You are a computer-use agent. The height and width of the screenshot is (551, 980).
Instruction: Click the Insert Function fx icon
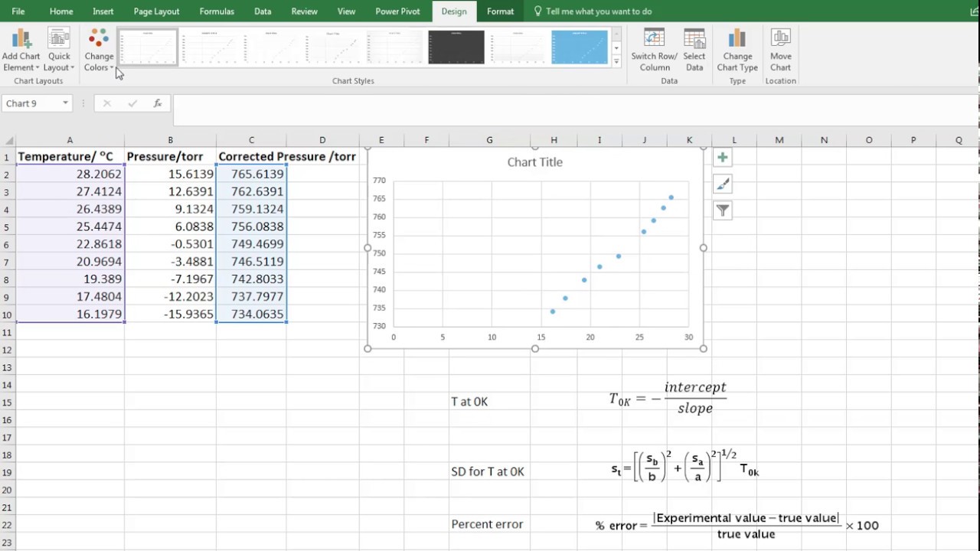coord(158,103)
